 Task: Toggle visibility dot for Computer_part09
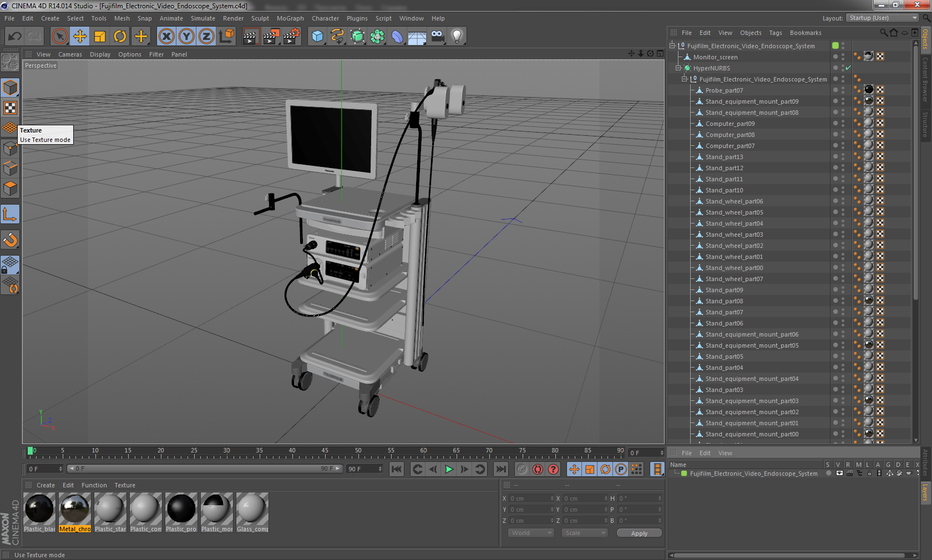[835, 124]
